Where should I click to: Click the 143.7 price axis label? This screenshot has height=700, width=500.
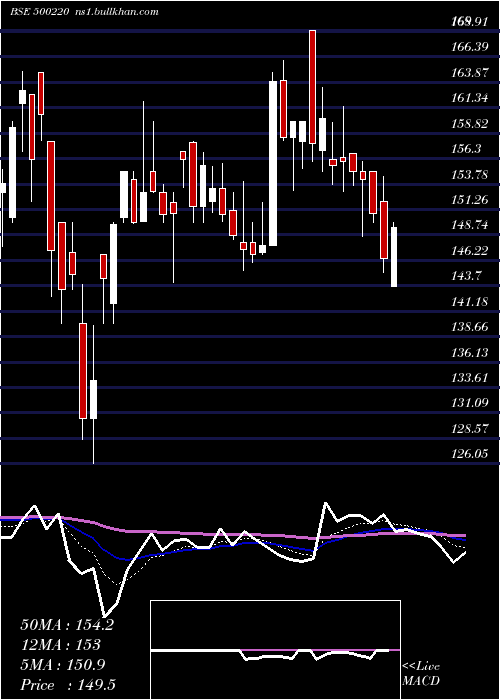click(x=466, y=276)
